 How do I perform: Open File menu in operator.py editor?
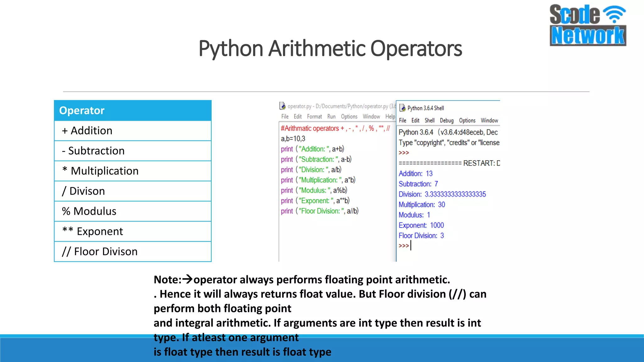click(x=285, y=117)
